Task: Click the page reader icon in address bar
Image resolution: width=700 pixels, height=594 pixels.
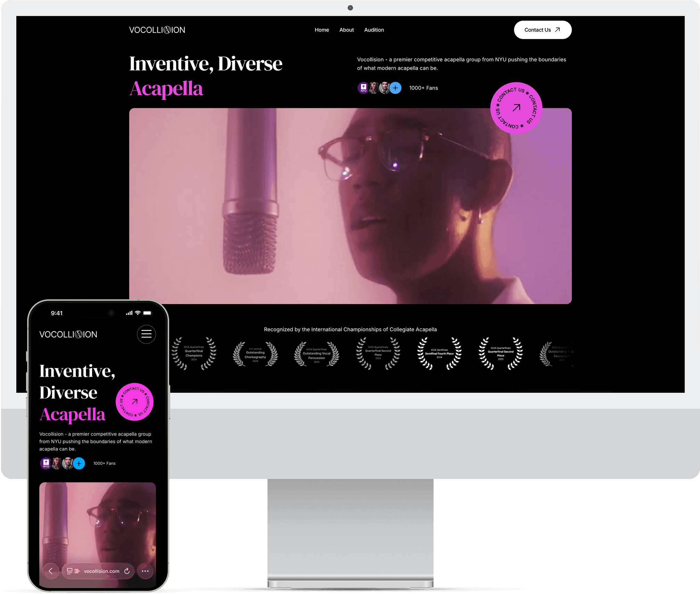Action: (x=69, y=571)
